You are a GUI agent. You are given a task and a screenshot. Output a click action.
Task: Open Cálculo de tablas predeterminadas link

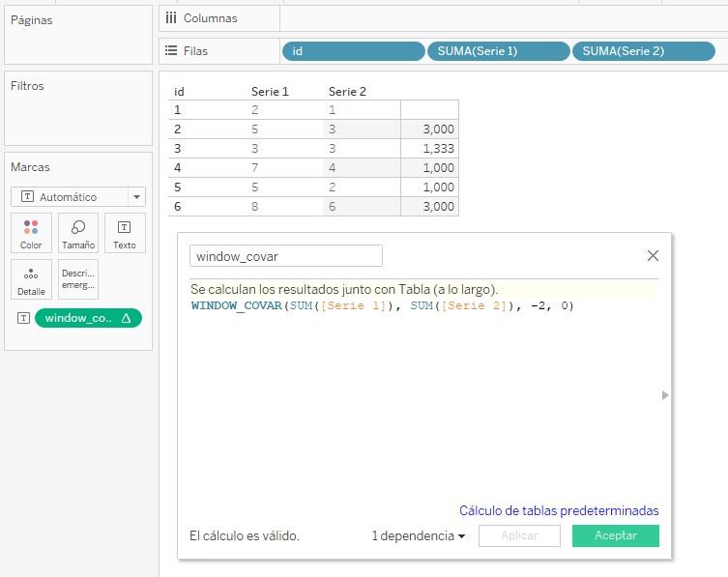[559, 510]
